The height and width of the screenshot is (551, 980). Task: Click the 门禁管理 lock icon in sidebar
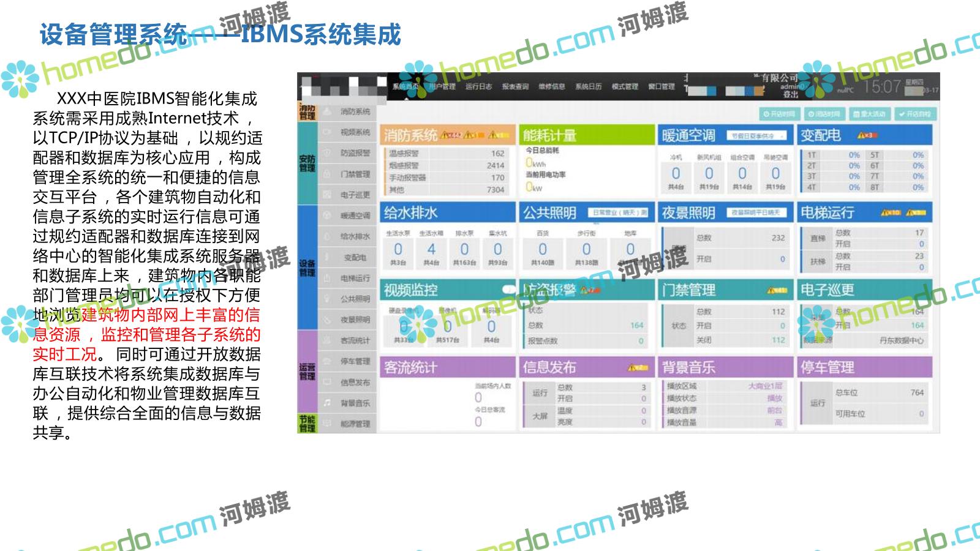[x=327, y=174]
